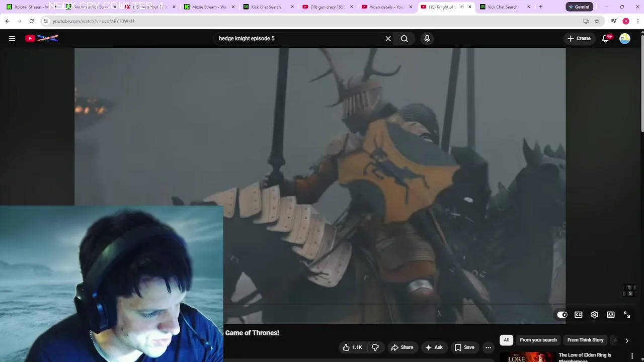Viewport: 644px width, 362px height.
Task: Close the Moxie Stream tab
Action: click(x=233, y=7)
